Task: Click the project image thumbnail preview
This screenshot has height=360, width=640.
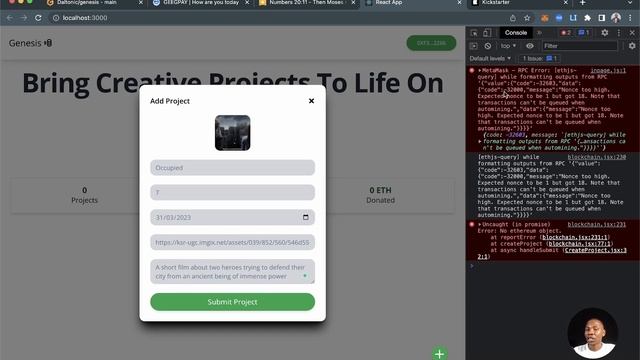Action: 233,133
